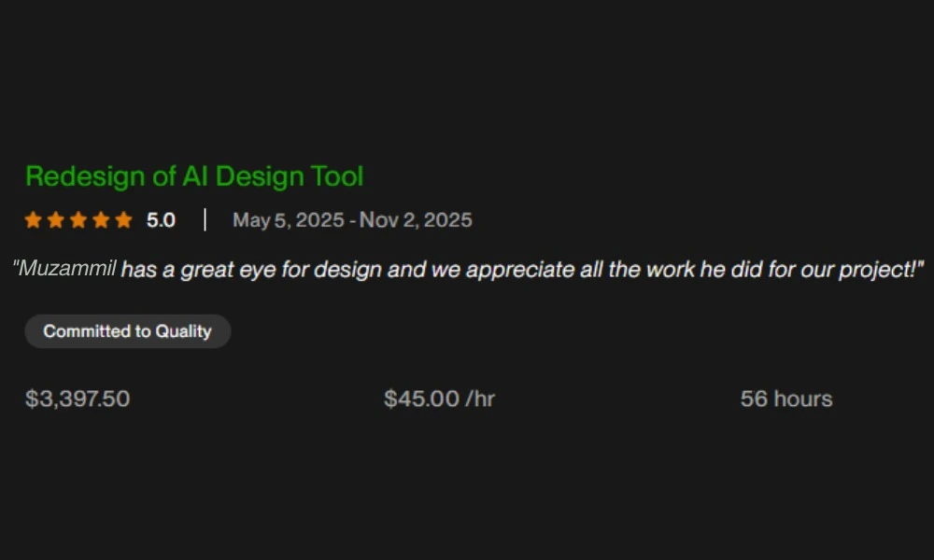This screenshot has height=560, width=934.
Task: Click the name Muzammil in the review
Action: [67, 269]
